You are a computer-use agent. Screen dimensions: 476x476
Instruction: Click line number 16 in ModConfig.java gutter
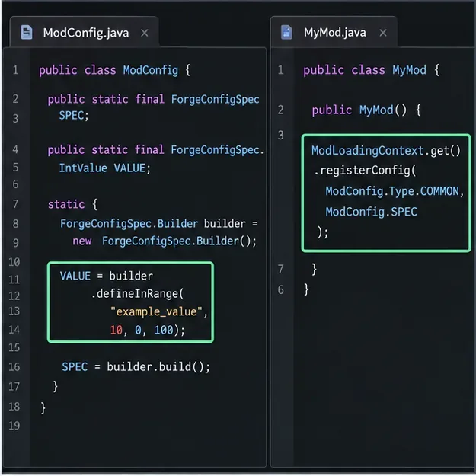[x=14, y=367]
